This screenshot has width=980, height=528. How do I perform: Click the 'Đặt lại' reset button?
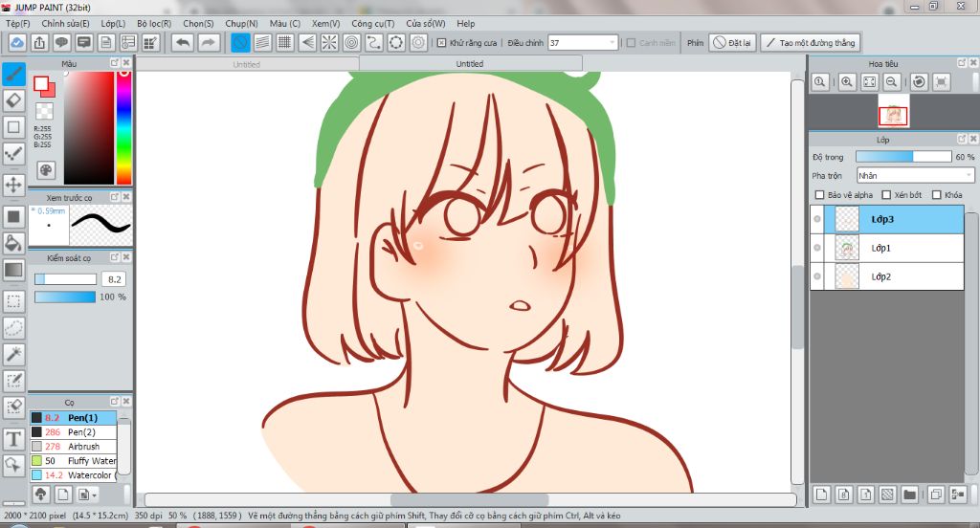(x=732, y=42)
